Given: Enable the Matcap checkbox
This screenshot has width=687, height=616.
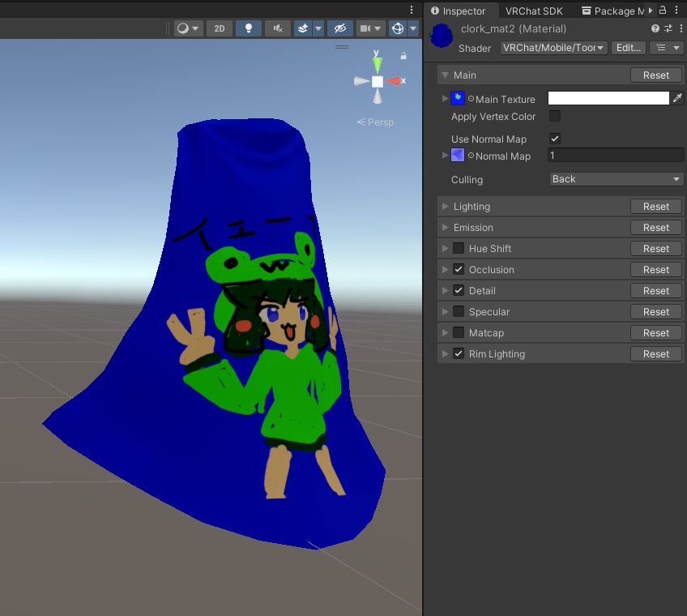Looking at the screenshot, I should pos(459,332).
